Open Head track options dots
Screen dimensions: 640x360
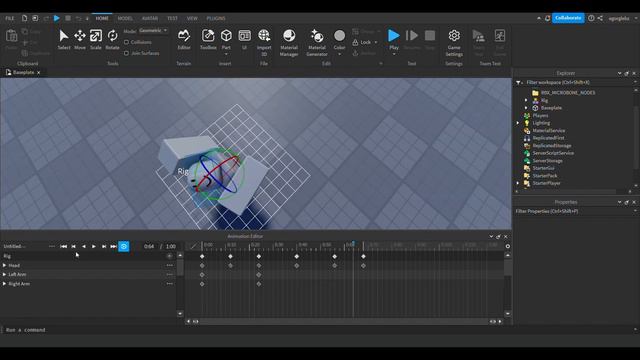170,265
